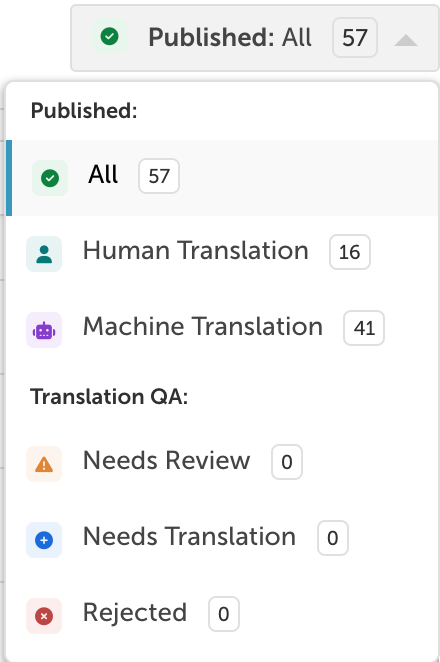Click the 41 count badge for Machine Translation
This screenshot has height=662, width=440.
point(364,328)
